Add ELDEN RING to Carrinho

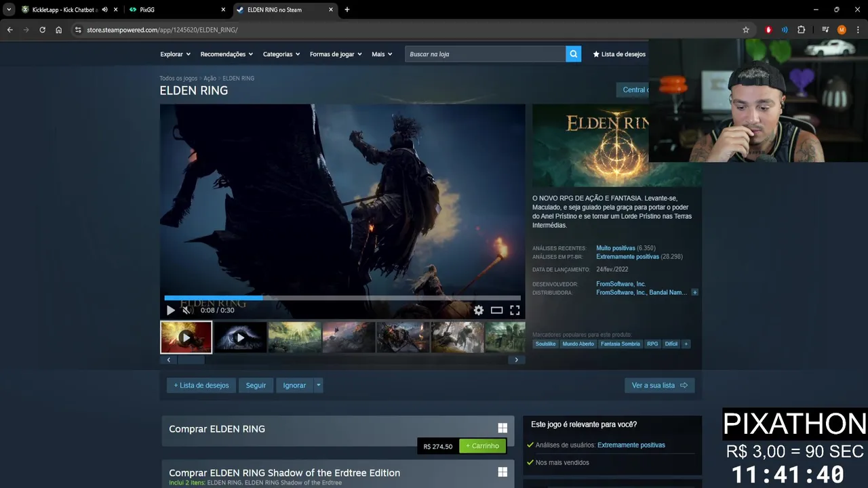pyautogui.click(x=482, y=446)
